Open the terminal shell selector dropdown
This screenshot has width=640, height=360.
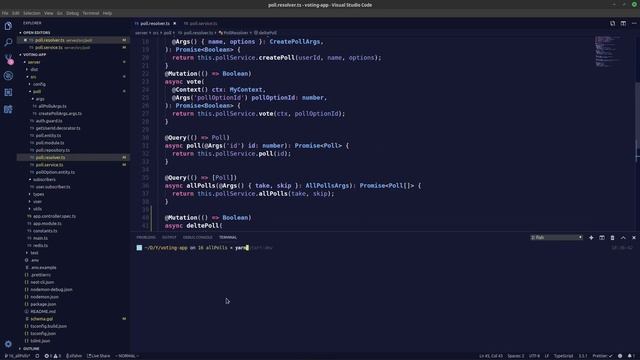click(556, 238)
